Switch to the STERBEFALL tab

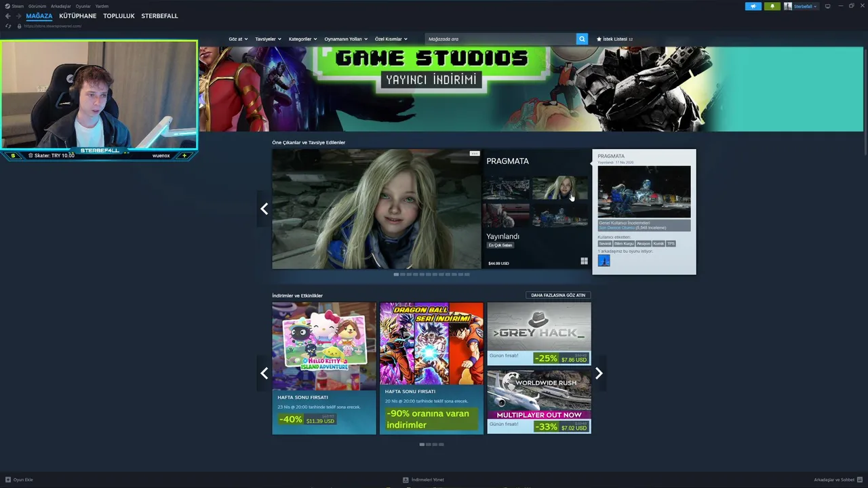159,16
